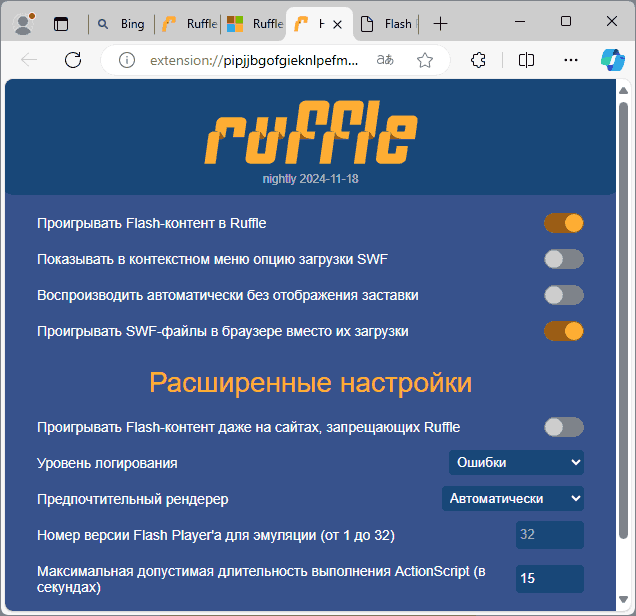
Task: Enable autoplay without splash screen
Action: pos(564,295)
